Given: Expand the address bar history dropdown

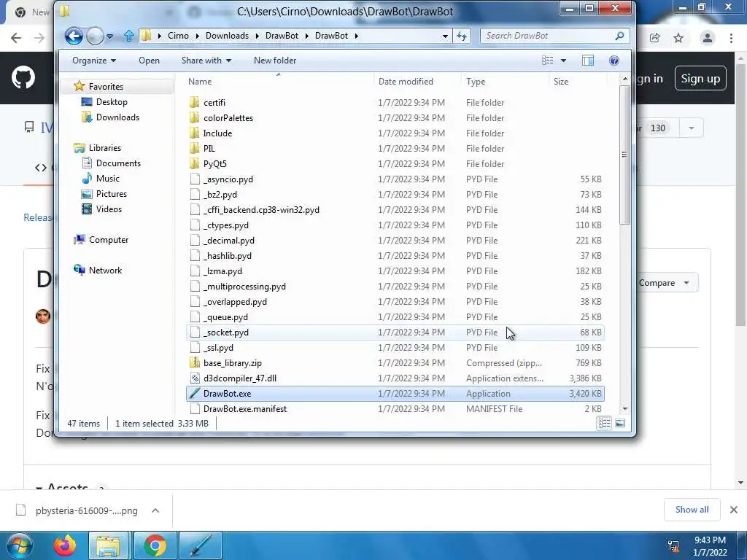Looking at the screenshot, I should tap(445, 36).
